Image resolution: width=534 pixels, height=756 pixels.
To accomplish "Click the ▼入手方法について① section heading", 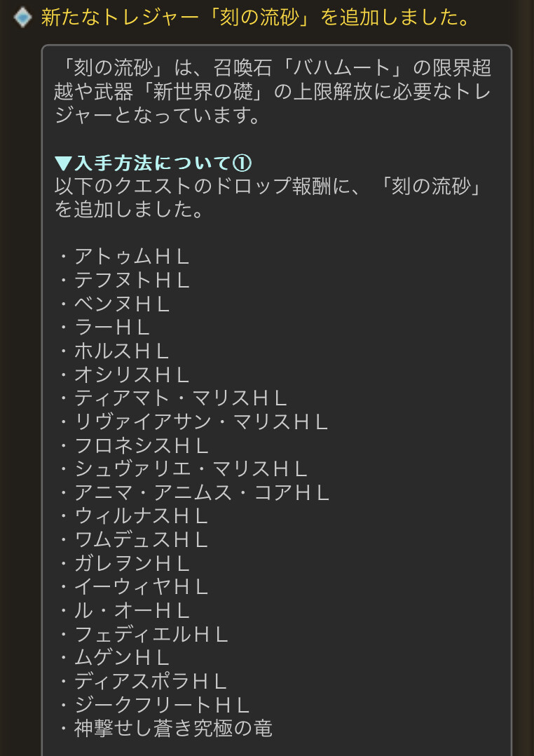I will [153, 163].
